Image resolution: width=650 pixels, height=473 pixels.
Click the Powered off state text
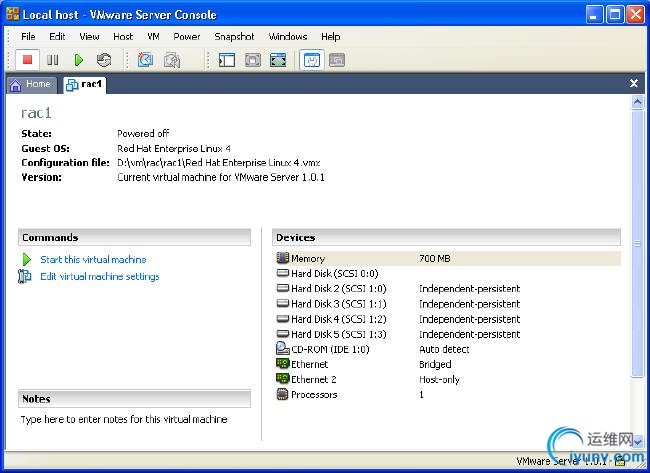[143, 133]
